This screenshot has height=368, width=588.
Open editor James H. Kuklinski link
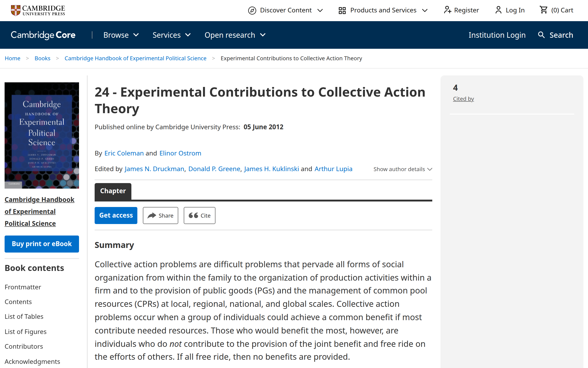point(271,169)
